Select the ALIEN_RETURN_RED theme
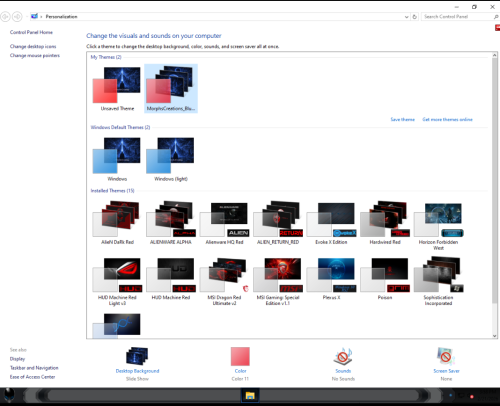The width and height of the screenshot is (500, 406). [x=278, y=223]
